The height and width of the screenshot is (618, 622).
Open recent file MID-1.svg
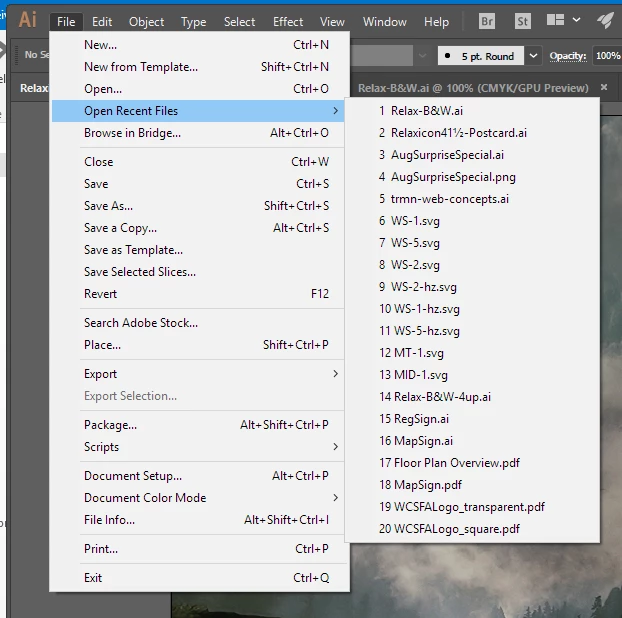[472, 375]
